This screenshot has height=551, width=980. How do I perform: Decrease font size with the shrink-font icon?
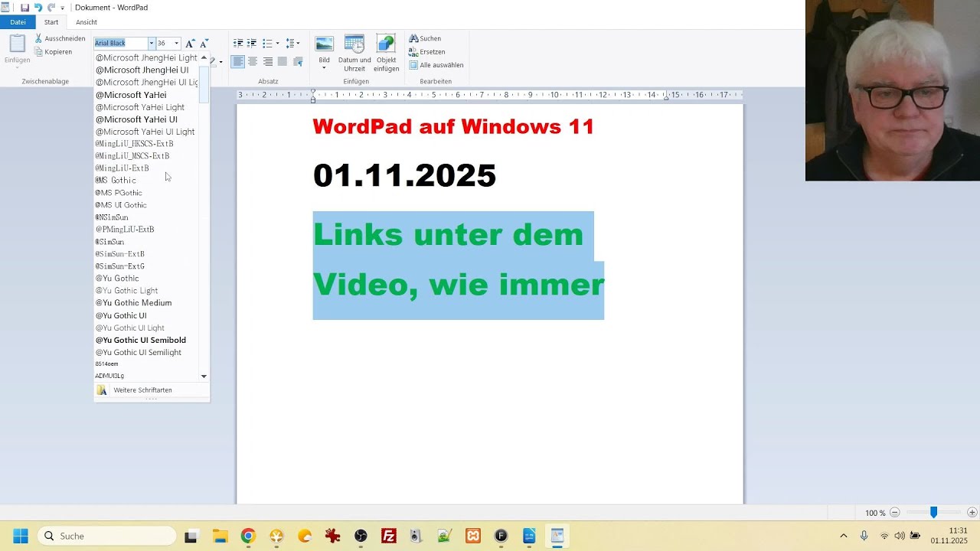204,43
